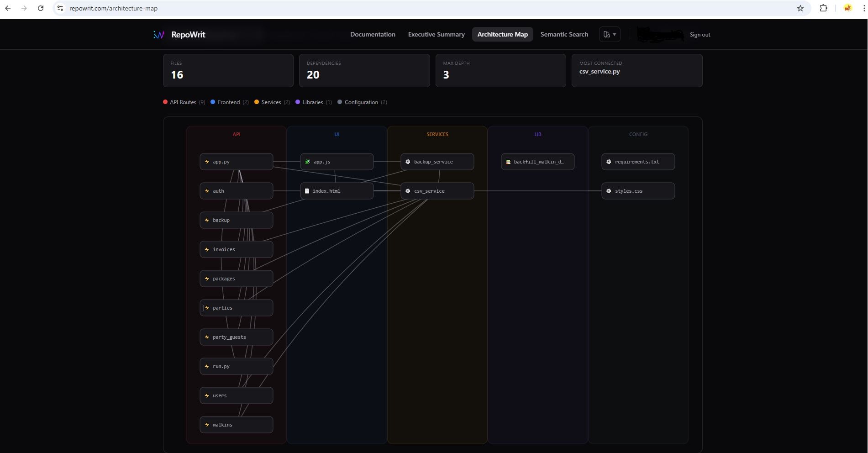Click the document icon on index.html node
Image resolution: width=868 pixels, height=453 pixels.
307,191
